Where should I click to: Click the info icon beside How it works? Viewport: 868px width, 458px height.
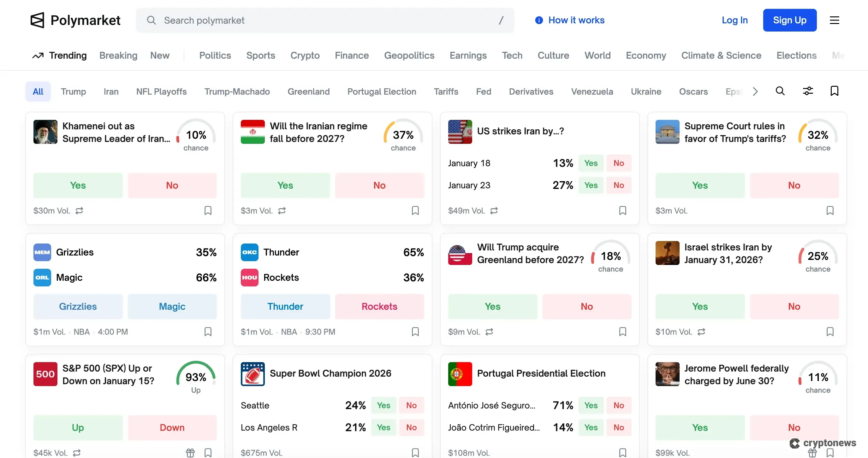coord(539,20)
